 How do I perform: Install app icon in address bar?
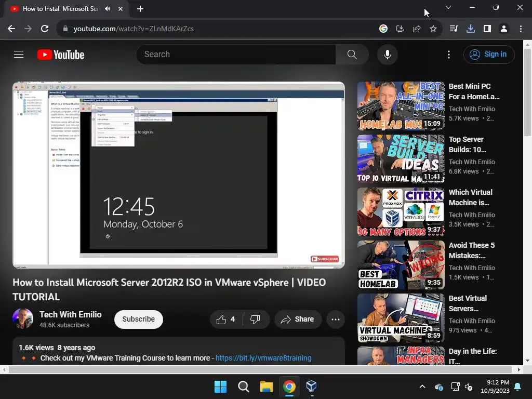[x=400, y=29]
